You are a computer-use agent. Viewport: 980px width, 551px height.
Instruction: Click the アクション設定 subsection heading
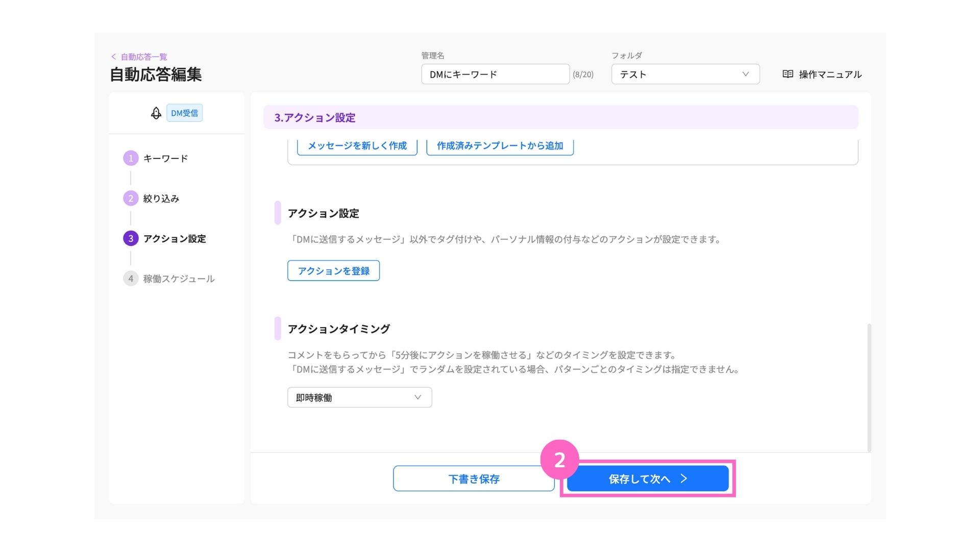(323, 213)
